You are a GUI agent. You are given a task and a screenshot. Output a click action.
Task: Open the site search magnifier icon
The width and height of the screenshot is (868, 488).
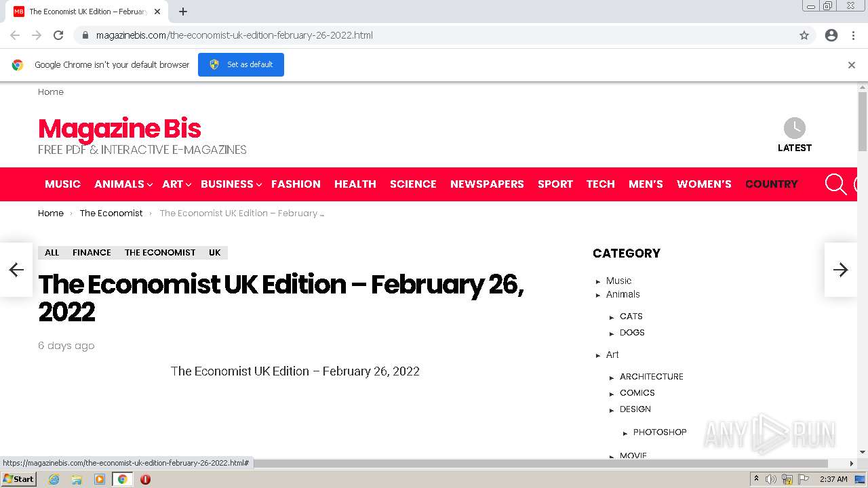pos(835,184)
